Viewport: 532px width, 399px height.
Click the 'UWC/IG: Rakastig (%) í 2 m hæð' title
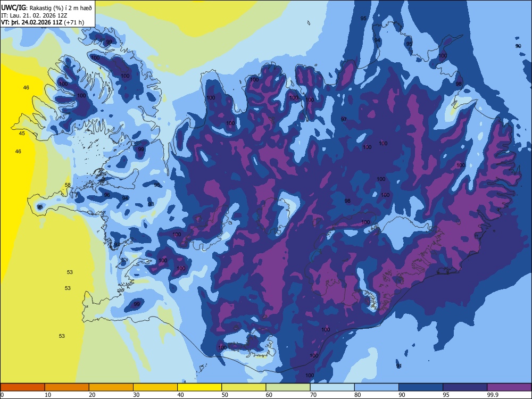pyautogui.click(x=46, y=8)
